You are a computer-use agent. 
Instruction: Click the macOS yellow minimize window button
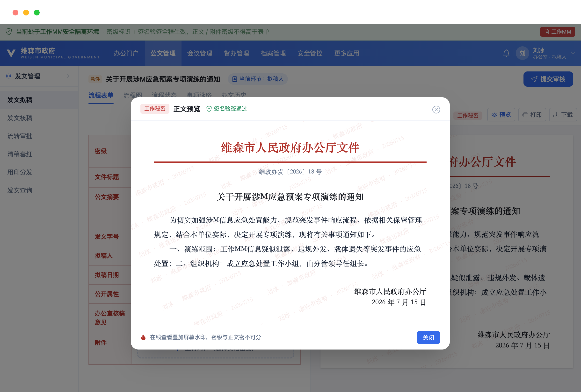click(26, 13)
